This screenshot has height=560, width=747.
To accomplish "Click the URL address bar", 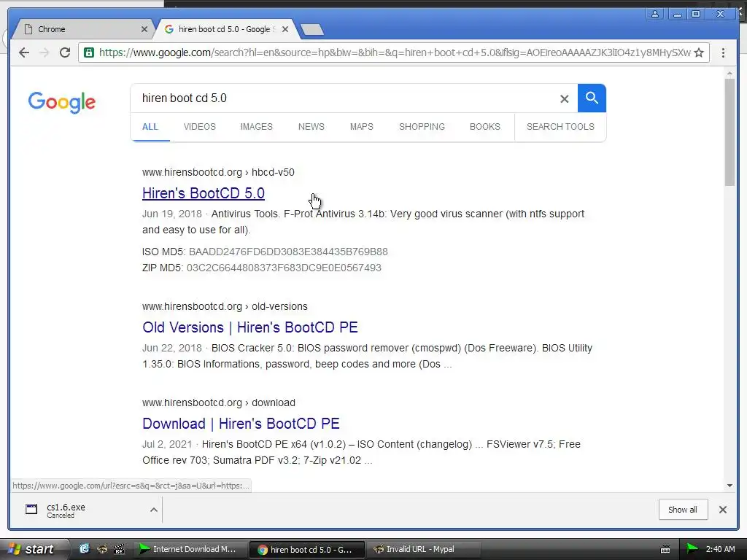I will [395, 52].
